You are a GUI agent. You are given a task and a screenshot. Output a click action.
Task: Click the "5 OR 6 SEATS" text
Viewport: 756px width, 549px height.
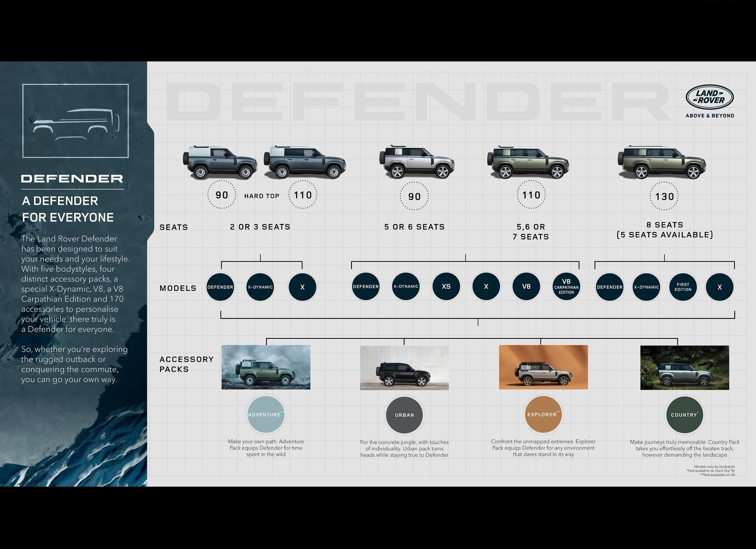[x=414, y=227]
